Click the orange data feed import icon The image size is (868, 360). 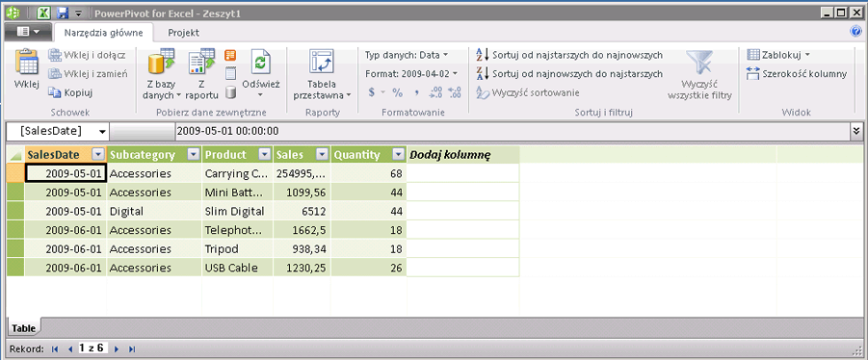pos(230,55)
